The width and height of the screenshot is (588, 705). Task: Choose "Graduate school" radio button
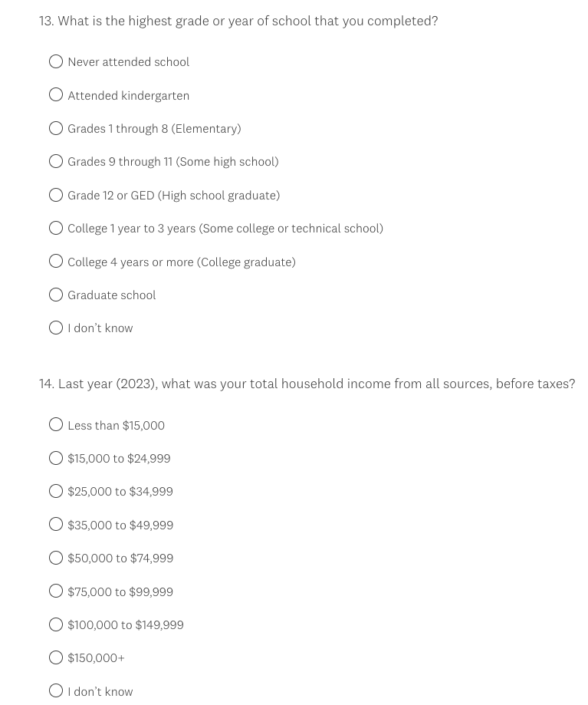56,295
